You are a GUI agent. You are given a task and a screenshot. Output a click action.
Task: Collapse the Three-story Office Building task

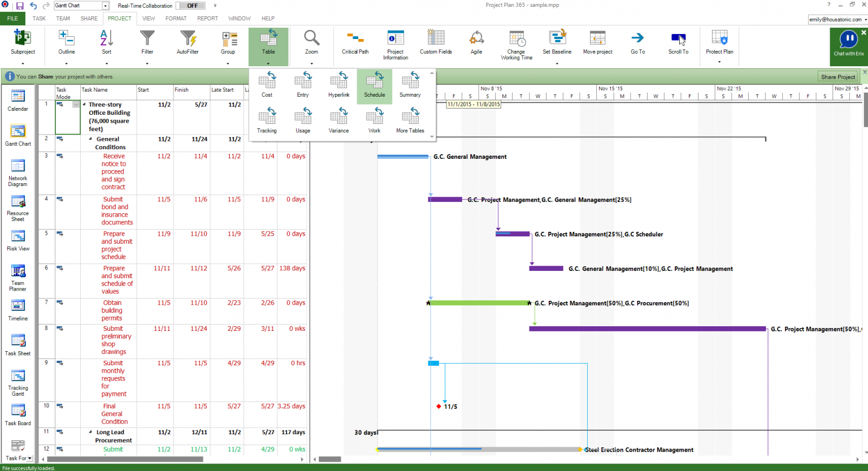pos(84,104)
